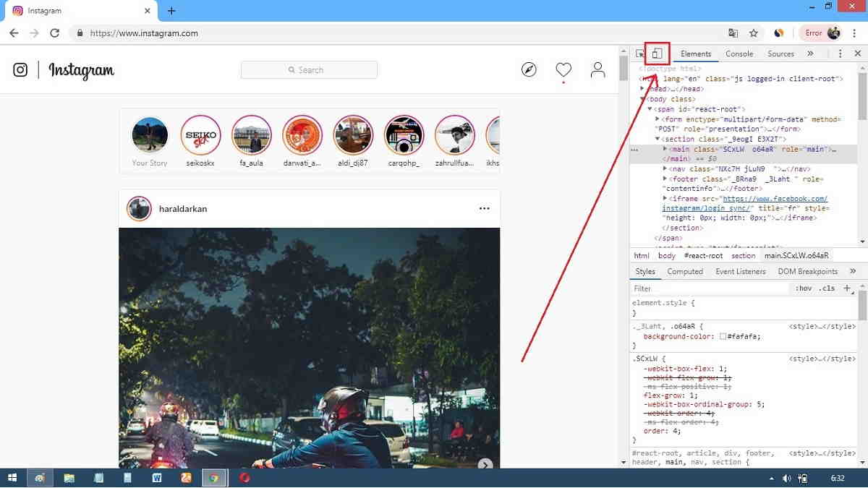Click the volume icon in system tray
This screenshot has height=488, width=868.
pyautogui.click(x=788, y=478)
